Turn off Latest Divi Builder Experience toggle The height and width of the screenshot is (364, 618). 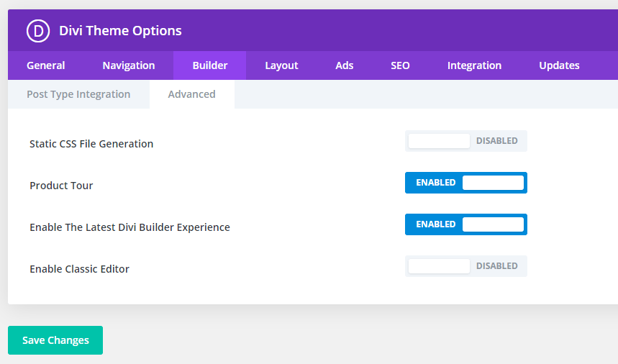[x=466, y=224]
